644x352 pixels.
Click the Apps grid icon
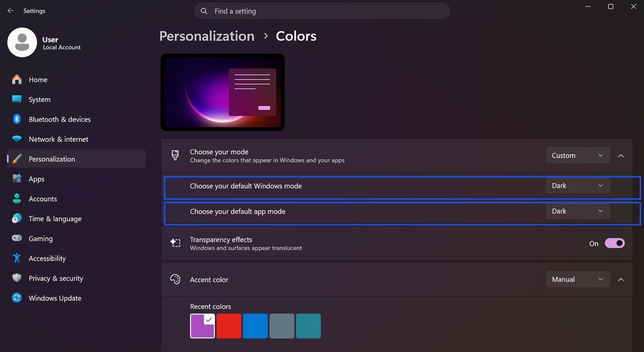click(17, 179)
